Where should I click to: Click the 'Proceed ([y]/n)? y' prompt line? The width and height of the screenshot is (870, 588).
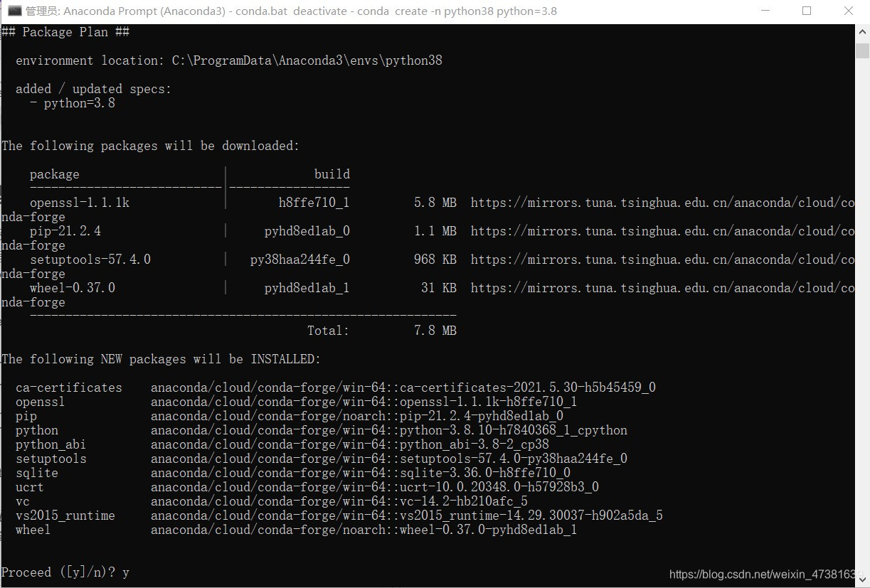[x=65, y=572]
